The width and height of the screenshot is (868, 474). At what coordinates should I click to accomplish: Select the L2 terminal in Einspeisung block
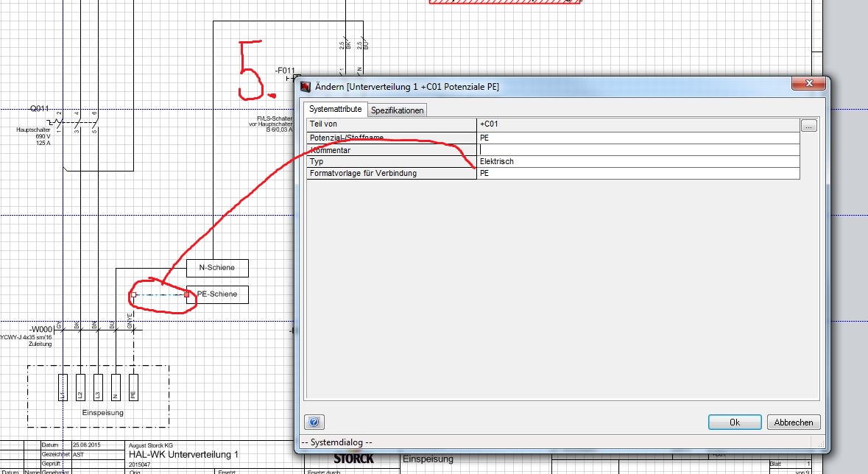click(80, 387)
